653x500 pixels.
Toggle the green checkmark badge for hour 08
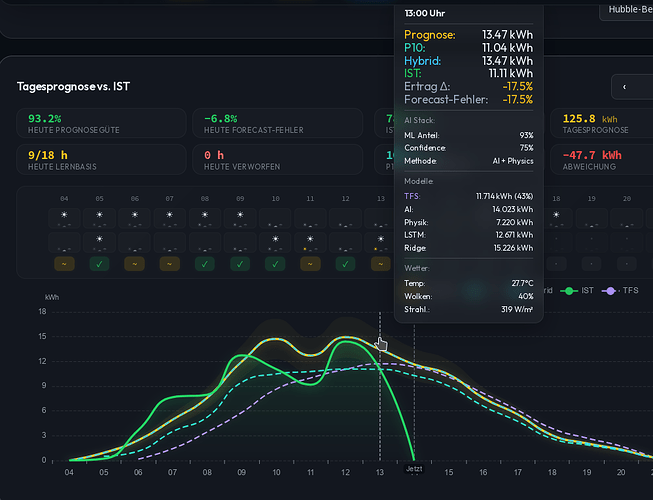(205, 264)
